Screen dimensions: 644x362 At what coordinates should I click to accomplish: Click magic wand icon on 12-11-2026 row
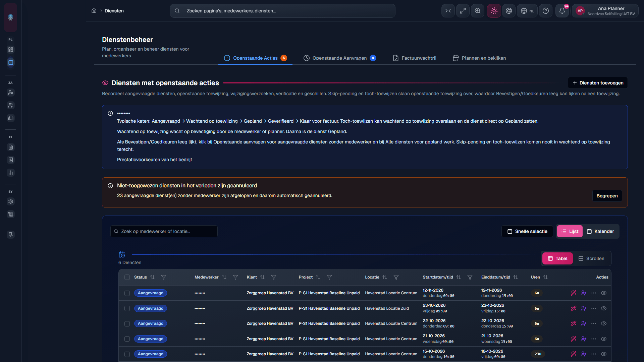tap(574, 293)
